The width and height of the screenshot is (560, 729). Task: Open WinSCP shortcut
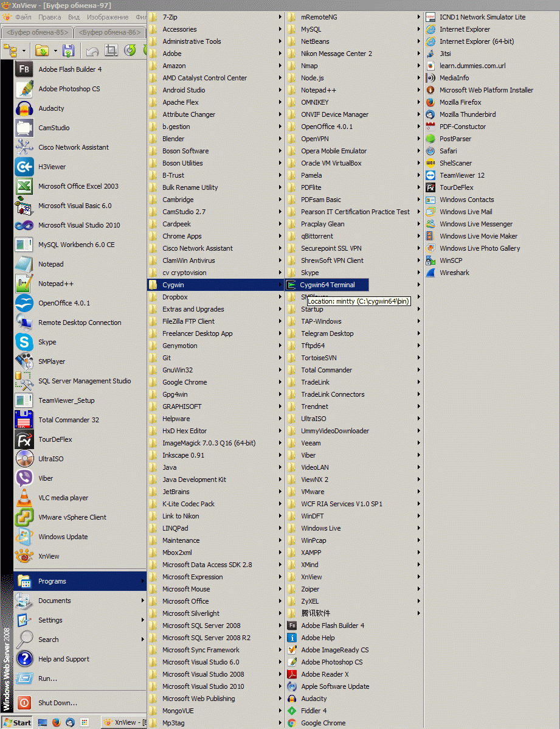pos(491,261)
